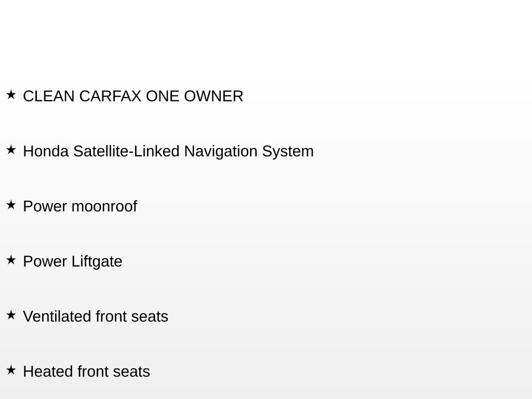Click the word Power before moonroof
The image size is (532, 399).
coord(45,206)
